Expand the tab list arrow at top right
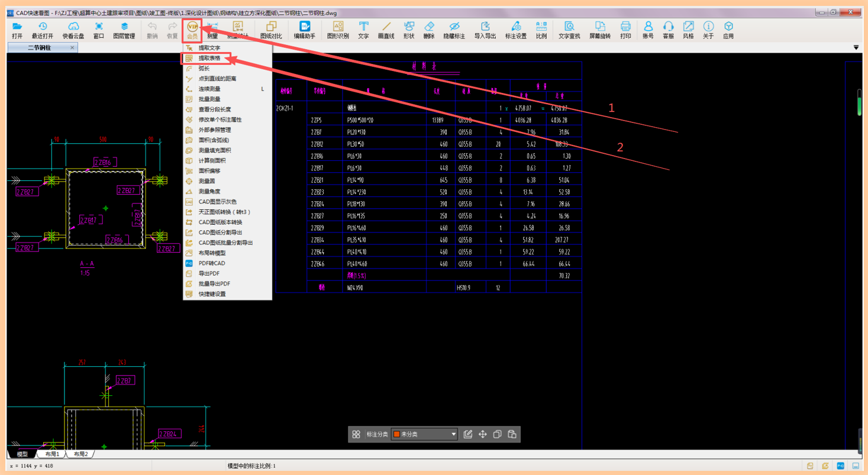The image size is (868, 475). [856, 48]
